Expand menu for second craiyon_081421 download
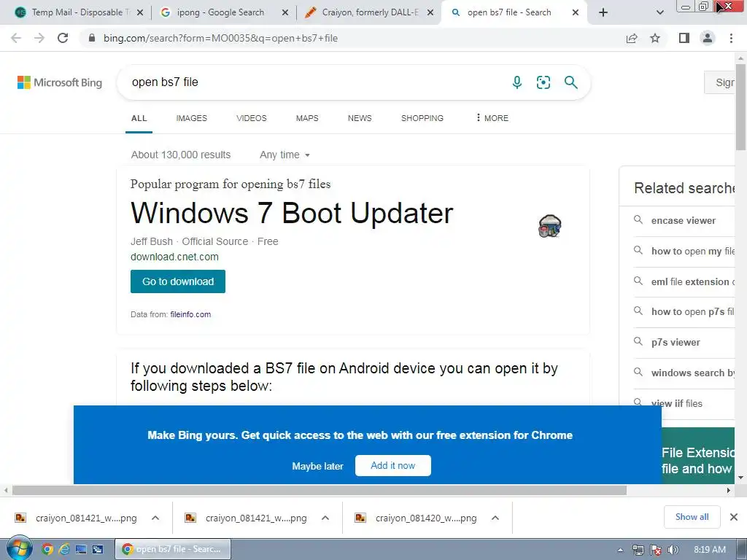Viewport: 747px width, 560px height. pyautogui.click(x=325, y=518)
